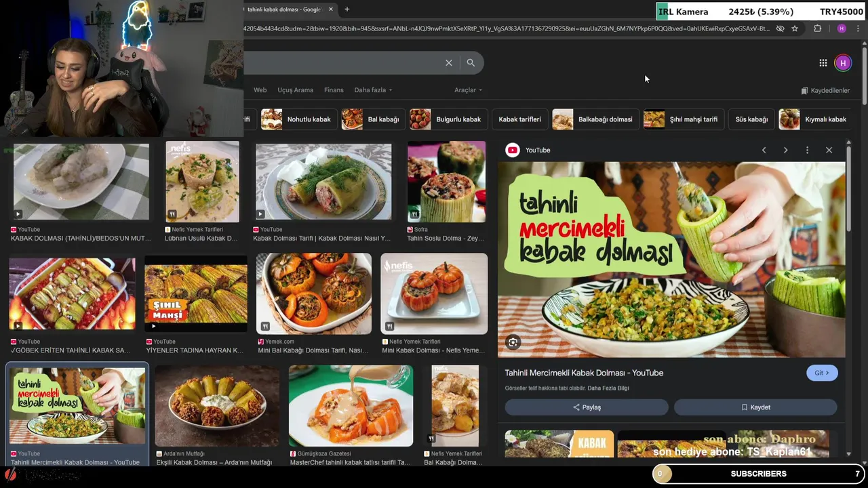The width and height of the screenshot is (868, 488).
Task: Select the Şıhıl mahşi tarifi chip
Action: pyautogui.click(x=684, y=119)
